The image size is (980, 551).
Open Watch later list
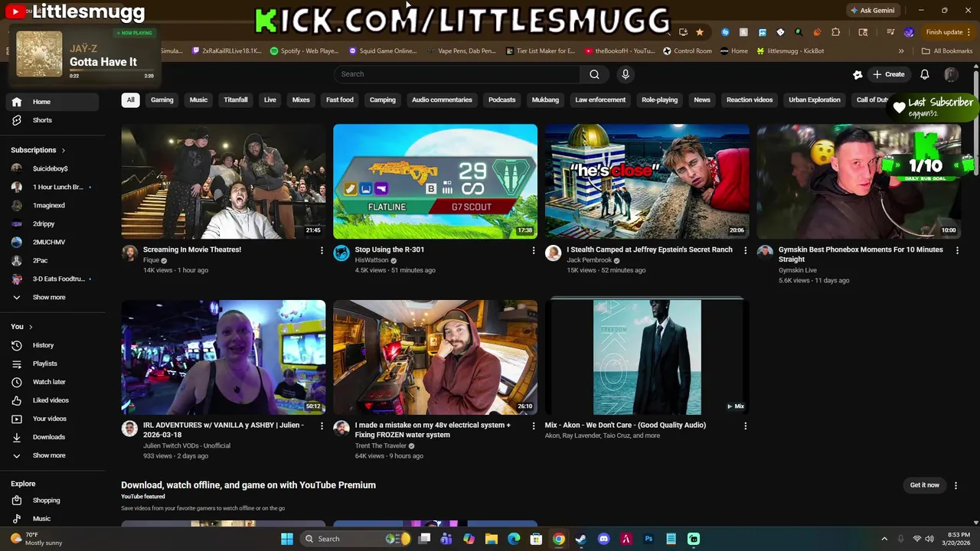53,382
